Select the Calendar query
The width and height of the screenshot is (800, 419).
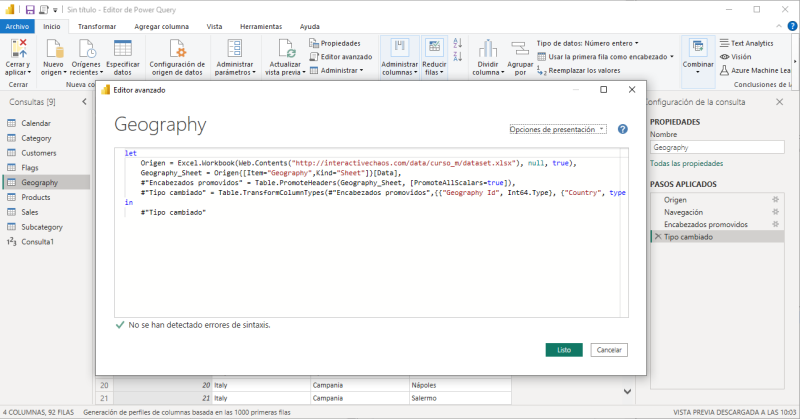coord(46,123)
